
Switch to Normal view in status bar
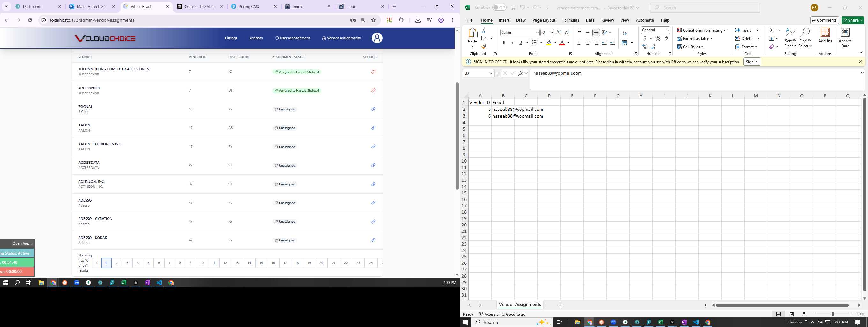[x=778, y=314]
